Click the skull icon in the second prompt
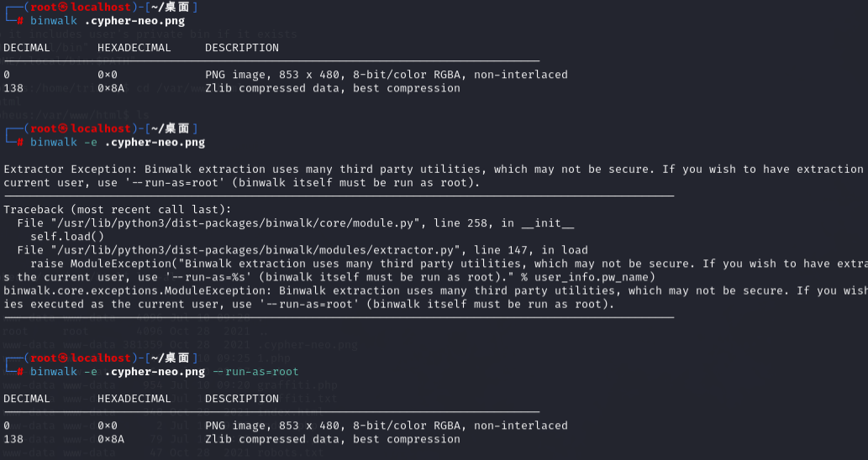The height and width of the screenshot is (460, 868). click(x=62, y=128)
